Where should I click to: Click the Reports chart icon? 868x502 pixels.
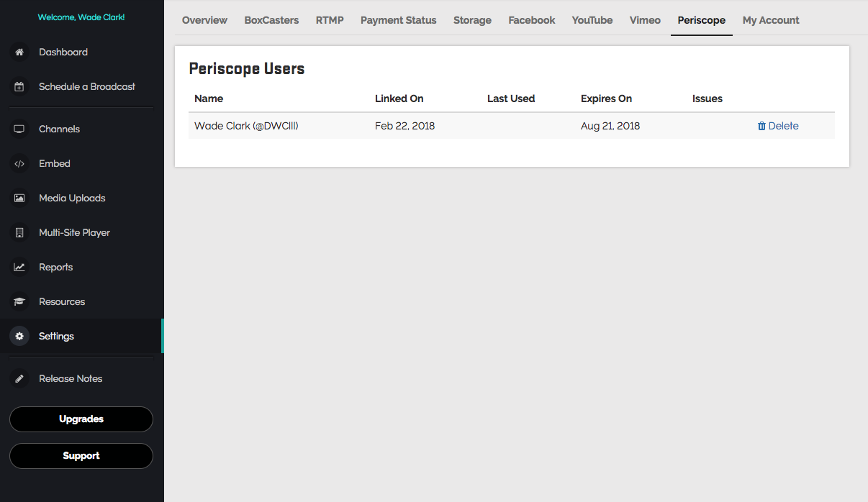click(x=19, y=268)
